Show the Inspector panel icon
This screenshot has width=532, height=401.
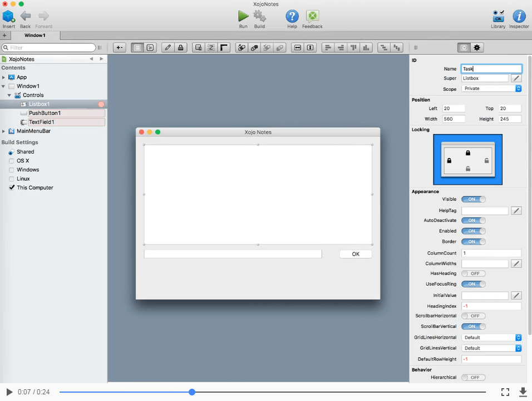pos(519,16)
